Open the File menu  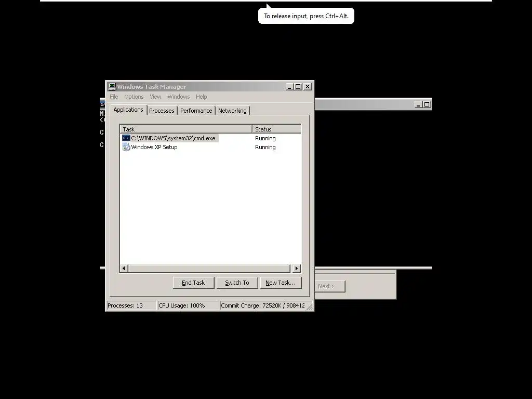[114, 97]
